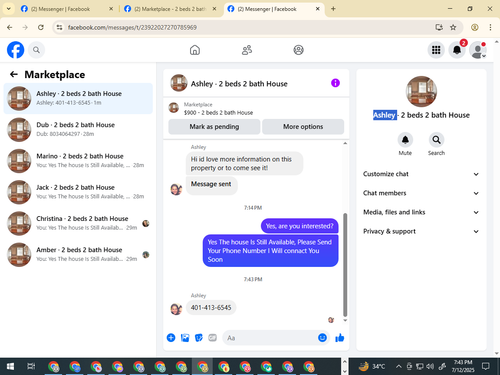
Task: Open the Dub conversation in the list
Action: click(x=78, y=129)
